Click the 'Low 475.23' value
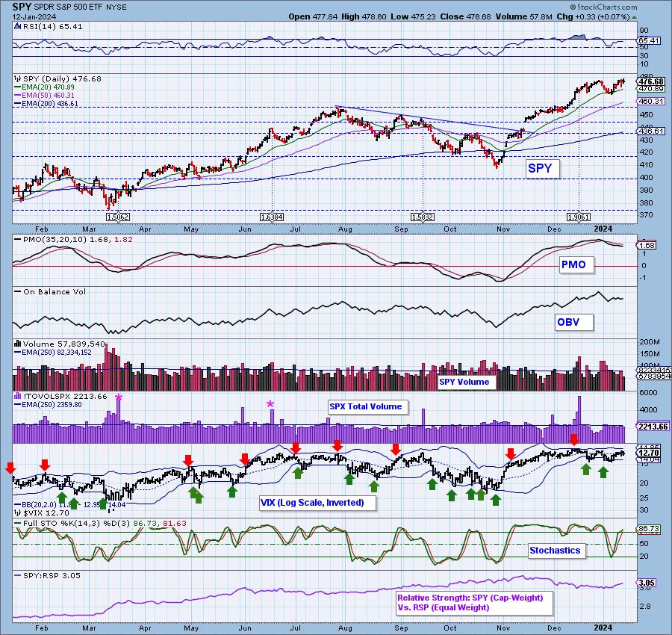 tap(412, 16)
